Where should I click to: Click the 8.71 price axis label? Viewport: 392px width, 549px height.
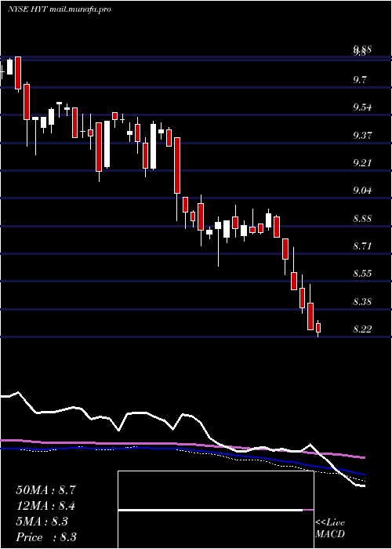(362, 245)
